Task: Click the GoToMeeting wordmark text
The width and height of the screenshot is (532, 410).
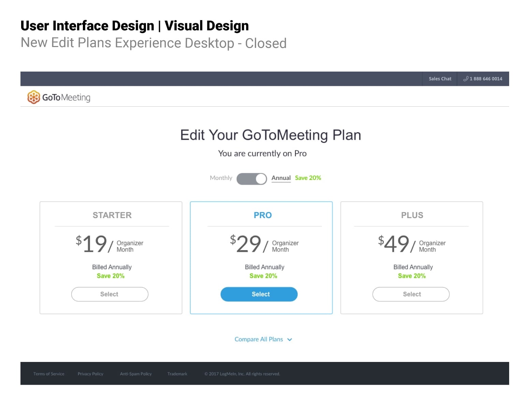Action: tap(66, 97)
